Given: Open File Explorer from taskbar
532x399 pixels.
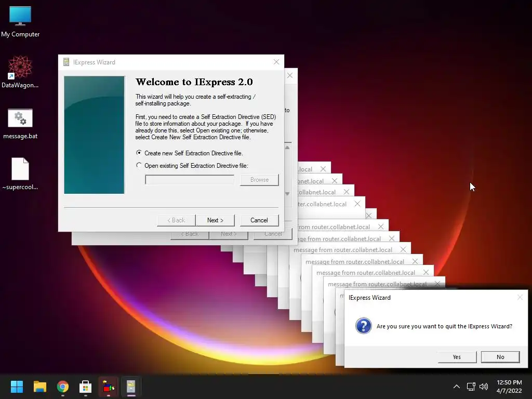Looking at the screenshot, I should (x=39, y=387).
